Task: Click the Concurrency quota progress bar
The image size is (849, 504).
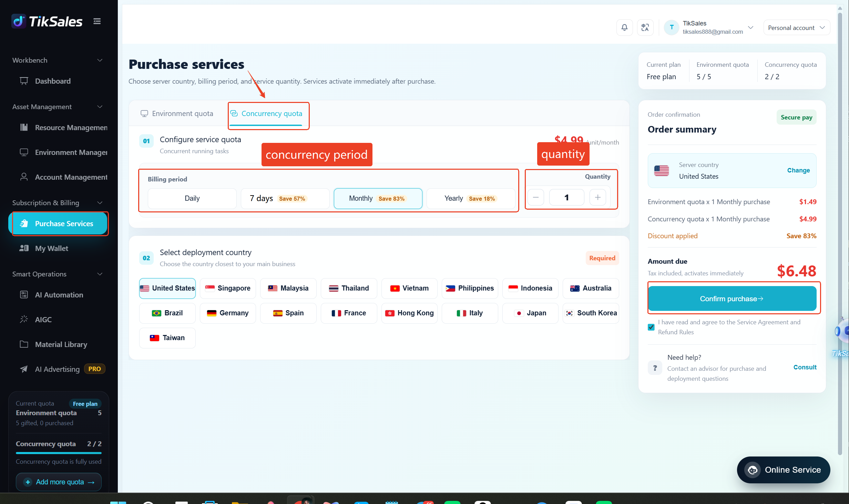Action: pos(59,453)
